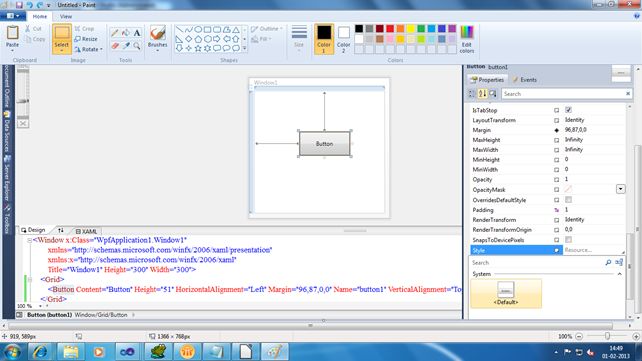642x361 pixels.
Task: Select the Pencil tool
Action: [x=115, y=33]
